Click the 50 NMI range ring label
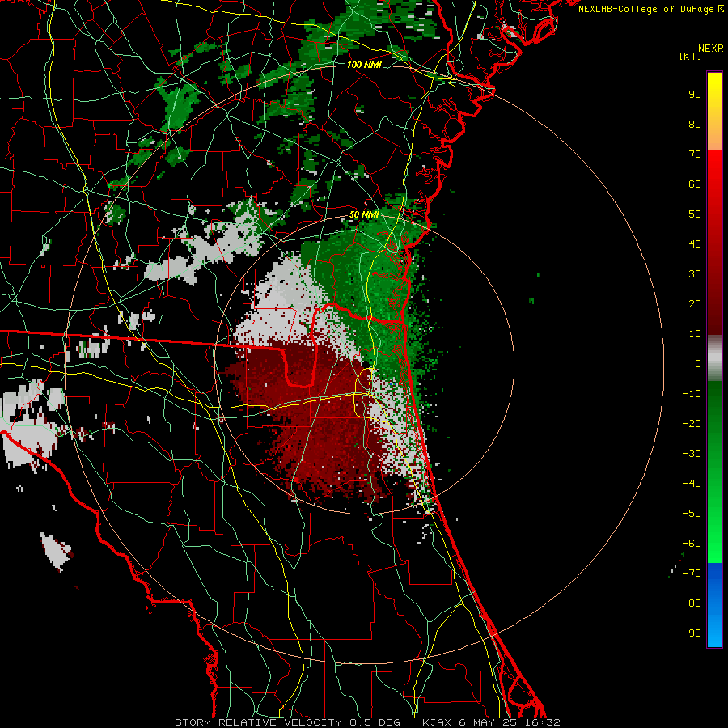Viewport: 728px width, 728px height. click(x=364, y=214)
